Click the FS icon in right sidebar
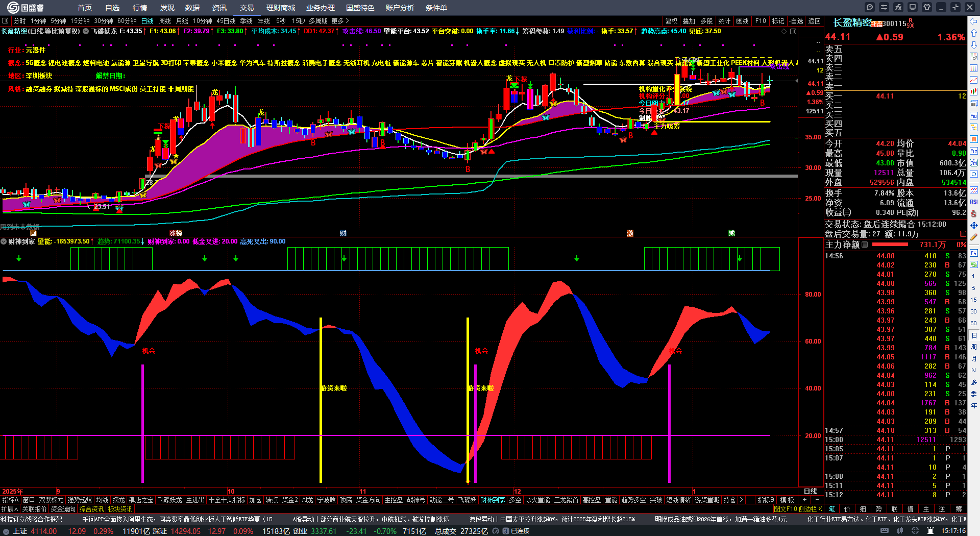Viewport: 980px width, 536px height. click(974, 253)
